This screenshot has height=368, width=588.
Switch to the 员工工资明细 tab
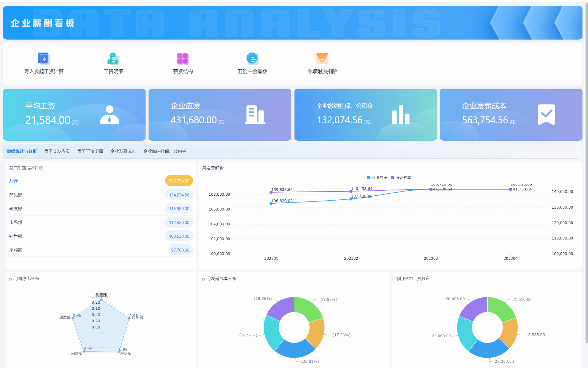90,151
